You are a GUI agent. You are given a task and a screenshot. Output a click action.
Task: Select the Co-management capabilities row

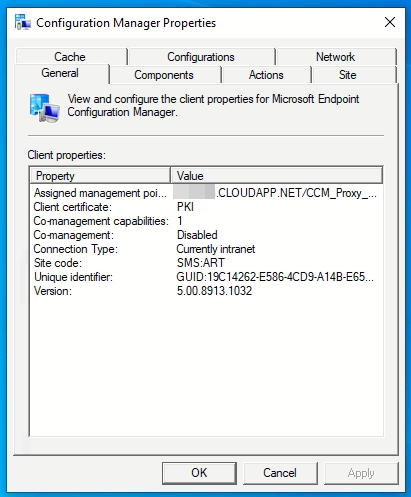click(206, 221)
